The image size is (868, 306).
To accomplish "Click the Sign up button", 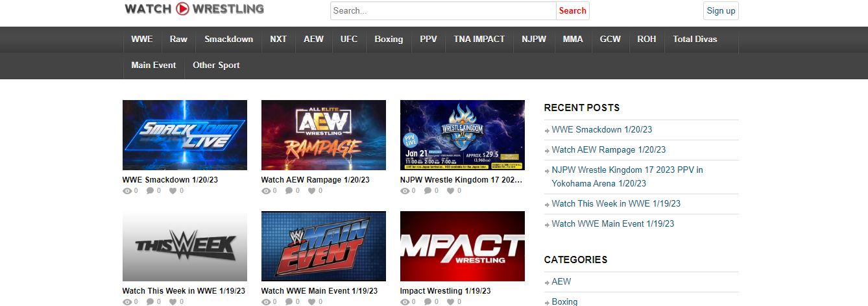I will [721, 10].
